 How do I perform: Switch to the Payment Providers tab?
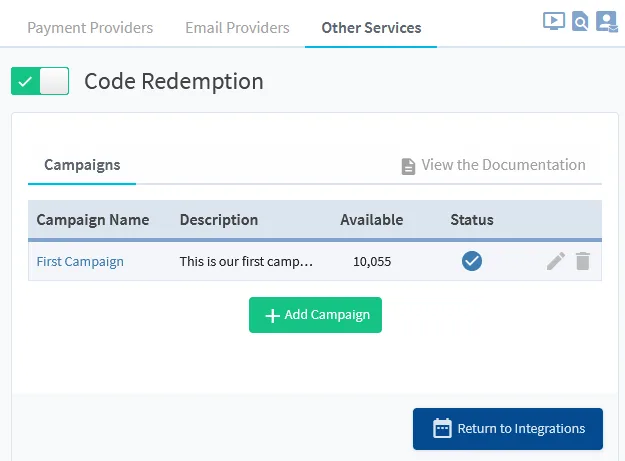coord(90,28)
